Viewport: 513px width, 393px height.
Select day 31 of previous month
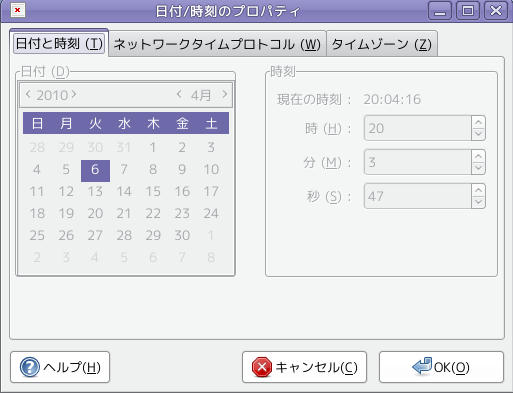pyautogui.click(x=124, y=147)
